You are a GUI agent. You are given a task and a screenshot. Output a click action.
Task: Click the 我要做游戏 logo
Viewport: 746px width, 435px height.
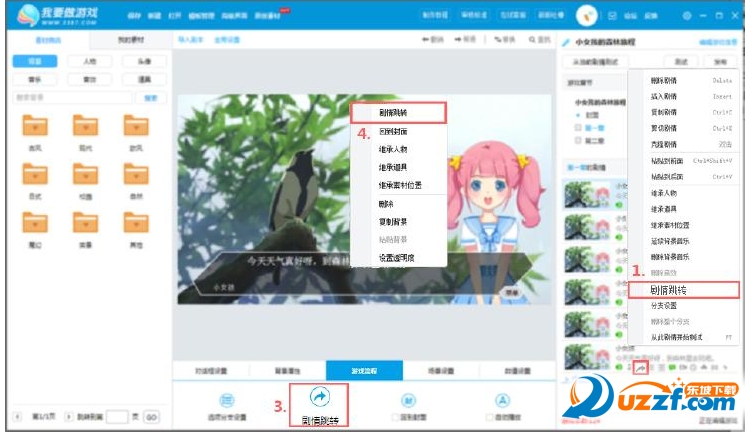[58, 16]
